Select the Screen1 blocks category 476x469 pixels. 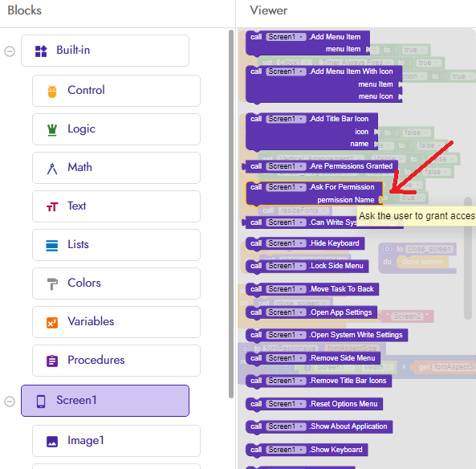point(105,401)
